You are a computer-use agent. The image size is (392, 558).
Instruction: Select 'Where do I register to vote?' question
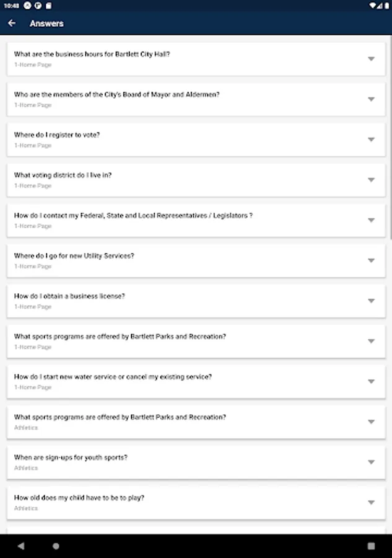point(57,135)
